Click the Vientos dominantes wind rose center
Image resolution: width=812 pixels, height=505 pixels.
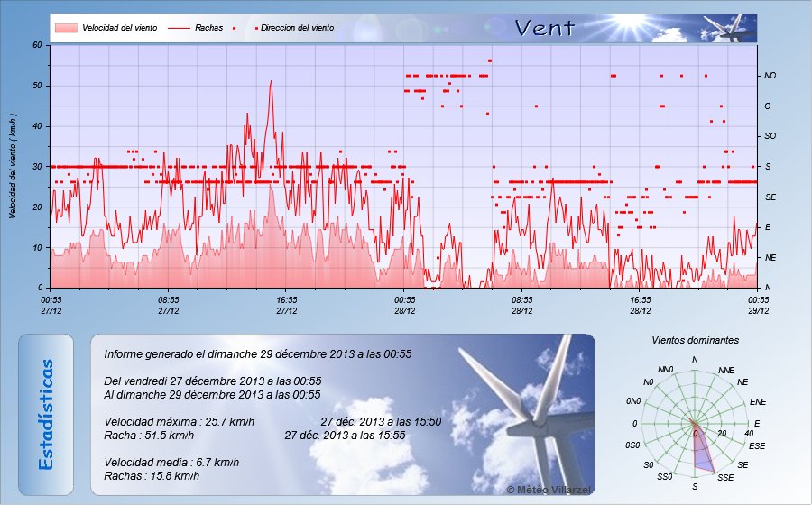pyautogui.click(x=695, y=423)
